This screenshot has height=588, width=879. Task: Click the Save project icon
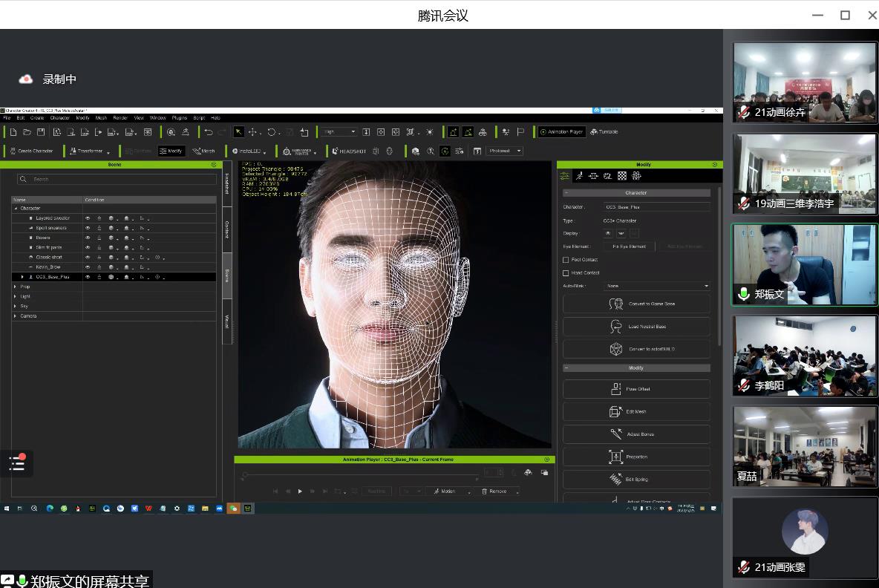(41, 132)
